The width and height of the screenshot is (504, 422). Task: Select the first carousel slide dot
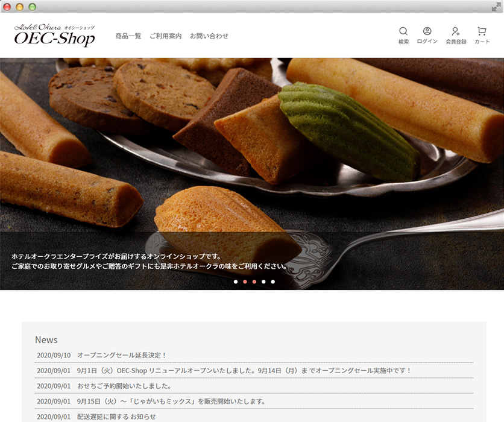click(236, 282)
